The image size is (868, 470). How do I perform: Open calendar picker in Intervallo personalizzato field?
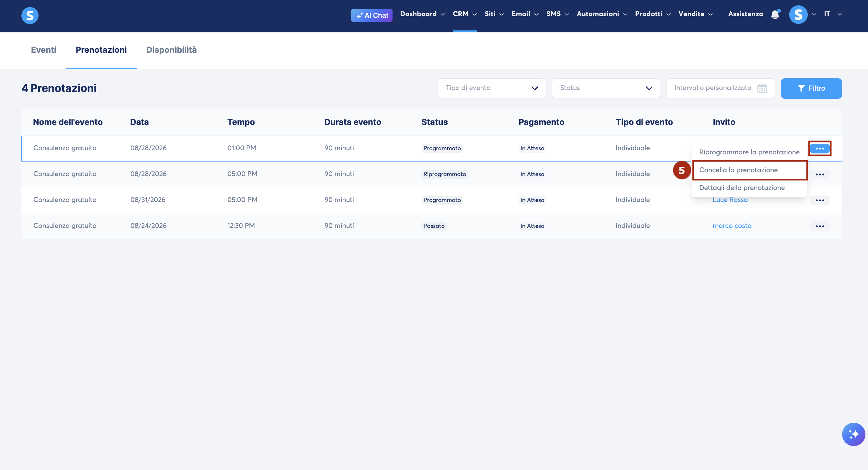click(x=762, y=88)
